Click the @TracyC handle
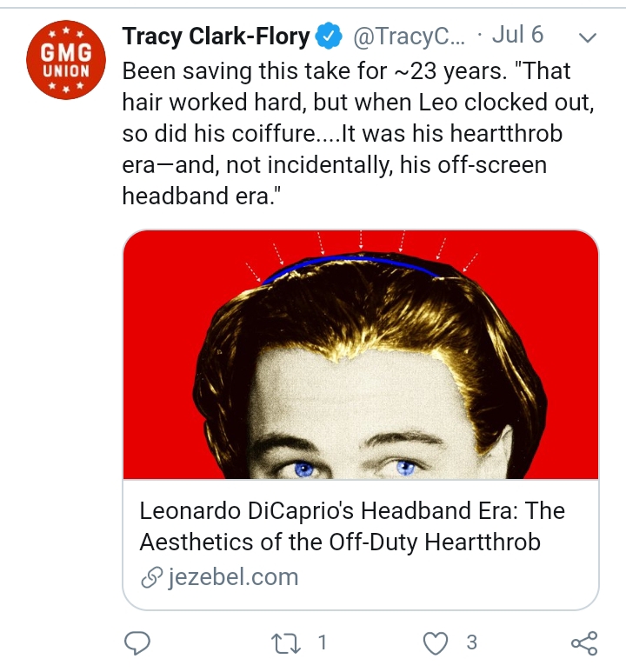 point(409,36)
